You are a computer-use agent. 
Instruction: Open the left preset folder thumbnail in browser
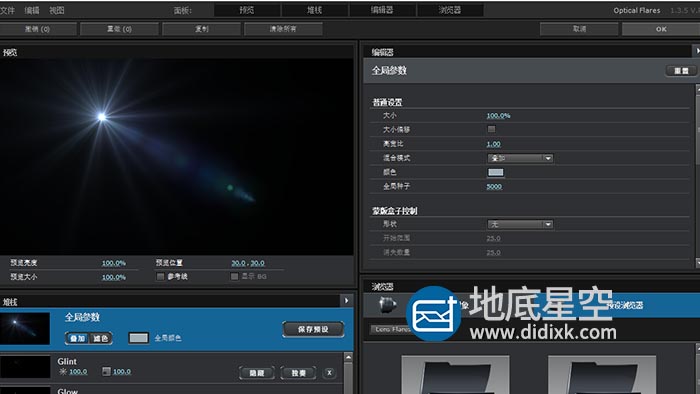[x=455, y=374]
